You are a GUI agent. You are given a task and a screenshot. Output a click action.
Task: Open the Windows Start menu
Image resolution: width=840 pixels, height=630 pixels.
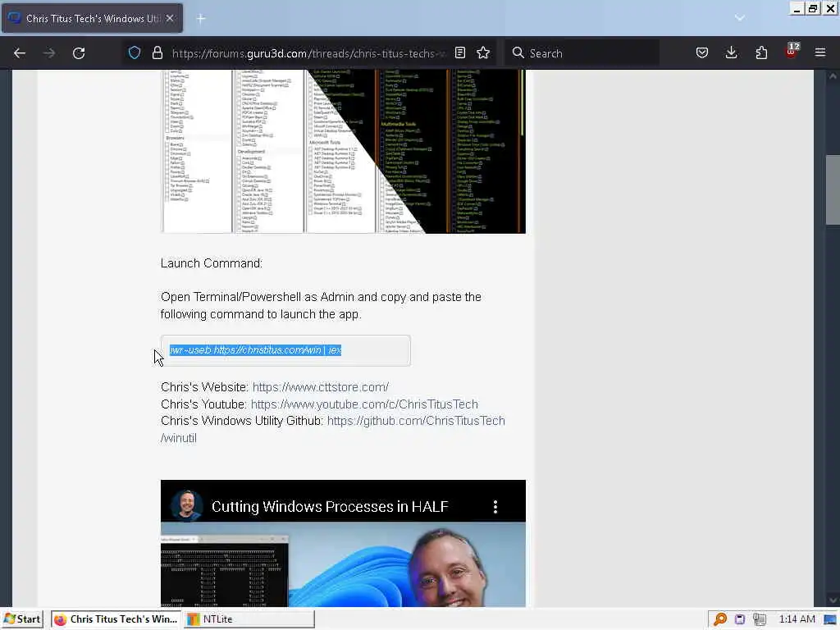(22, 619)
